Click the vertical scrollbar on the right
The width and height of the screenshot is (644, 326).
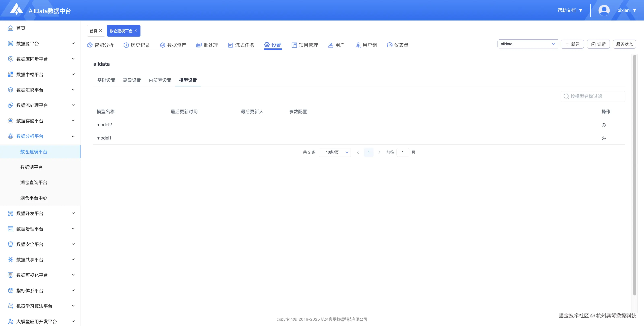pos(634,175)
